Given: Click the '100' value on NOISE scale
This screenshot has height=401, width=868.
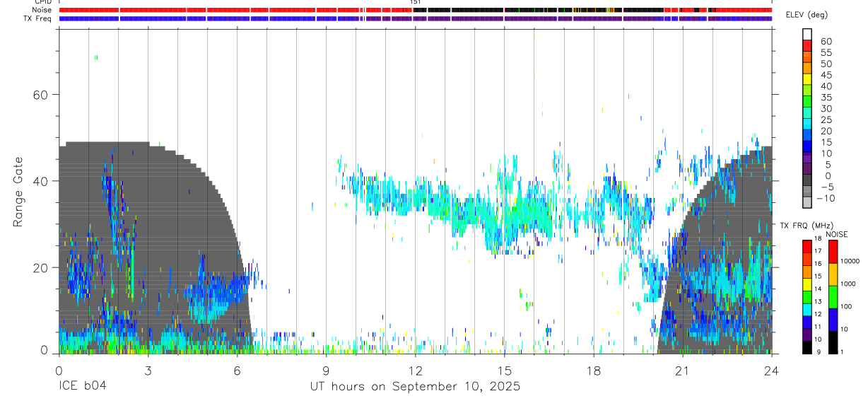Looking at the screenshot, I should [847, 306].
